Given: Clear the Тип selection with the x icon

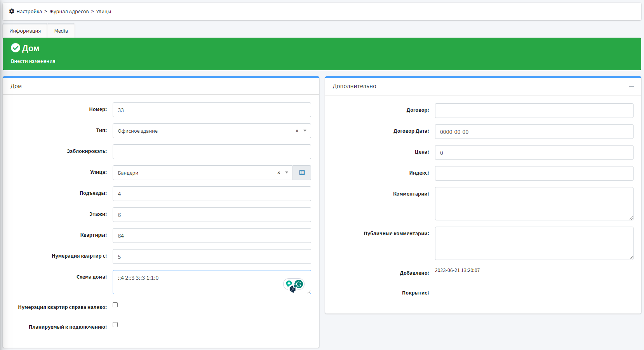Looking at the screenshot, I should pyautogui.click(x=297, y=131).
